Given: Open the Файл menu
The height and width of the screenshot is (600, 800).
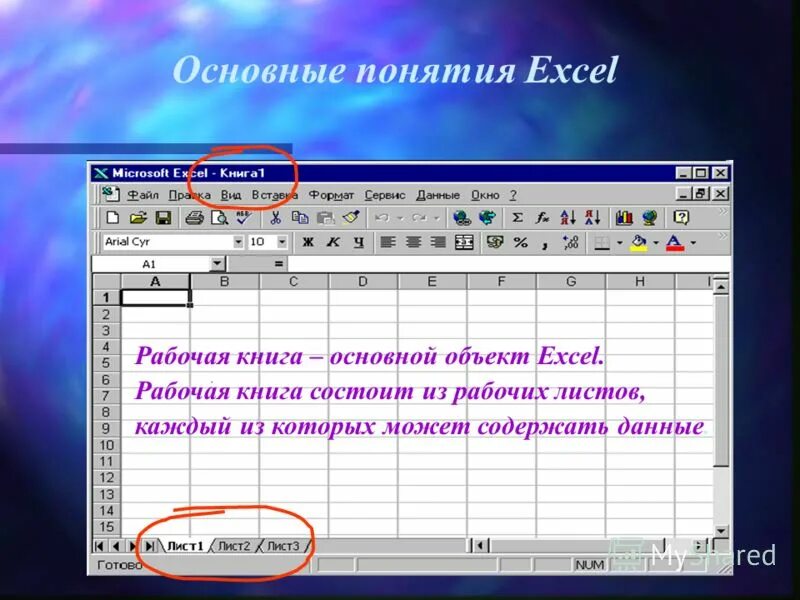Looking at the screenshot, I should click(143, 195).
